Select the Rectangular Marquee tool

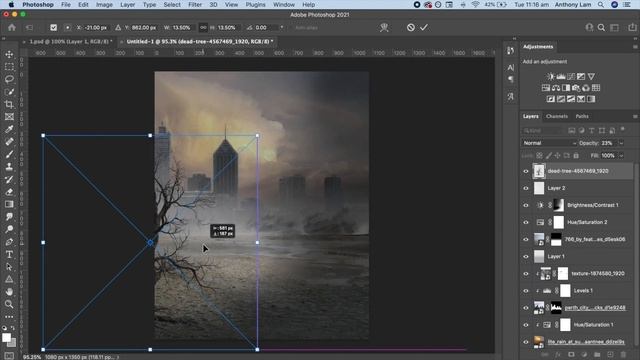point(9,67)
